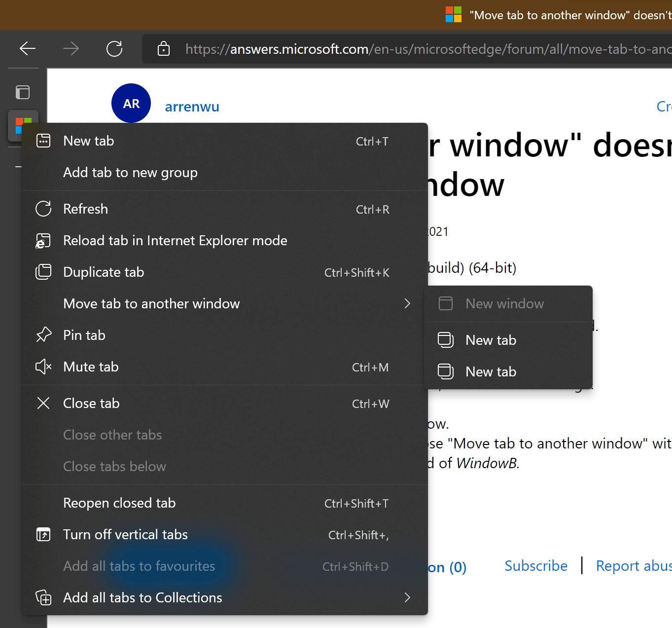Click the New tab menu icon
672x628 pixels.
pyautogui.click(x=43, y=141)
